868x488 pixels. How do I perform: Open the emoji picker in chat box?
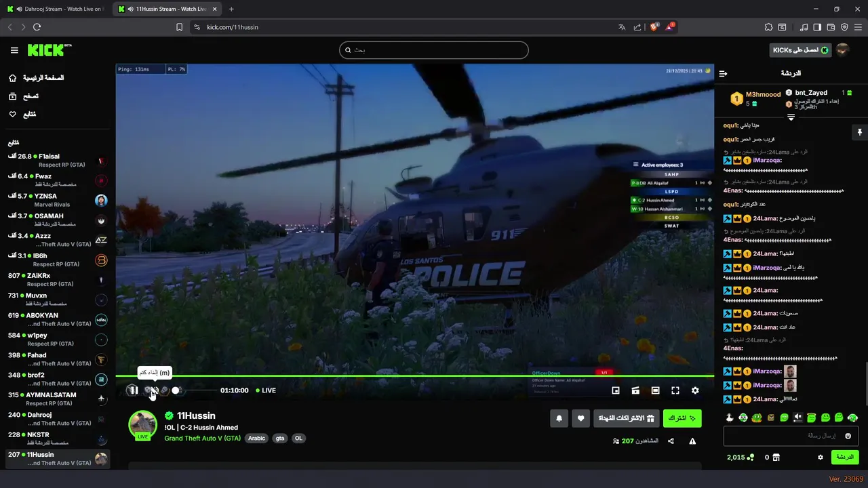pyautogui.click(x=848, y=436)
